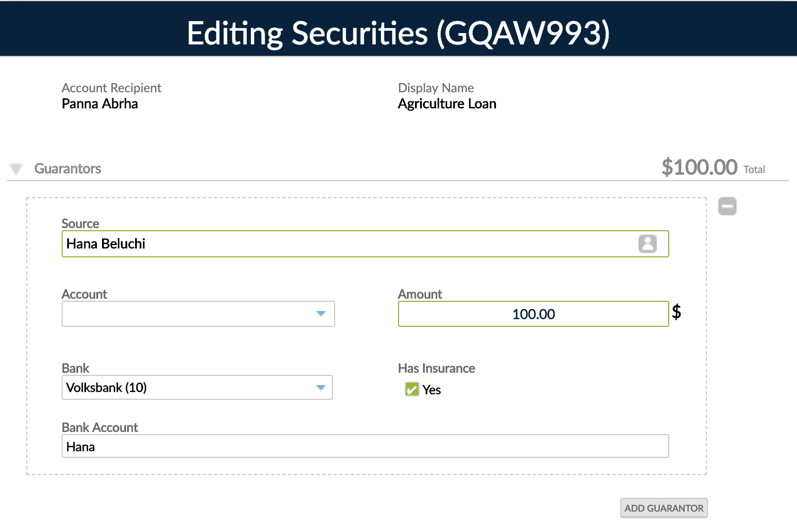
Task: Open the Bank dropdown showing Volksbank (10)
Action: [197, 387]
